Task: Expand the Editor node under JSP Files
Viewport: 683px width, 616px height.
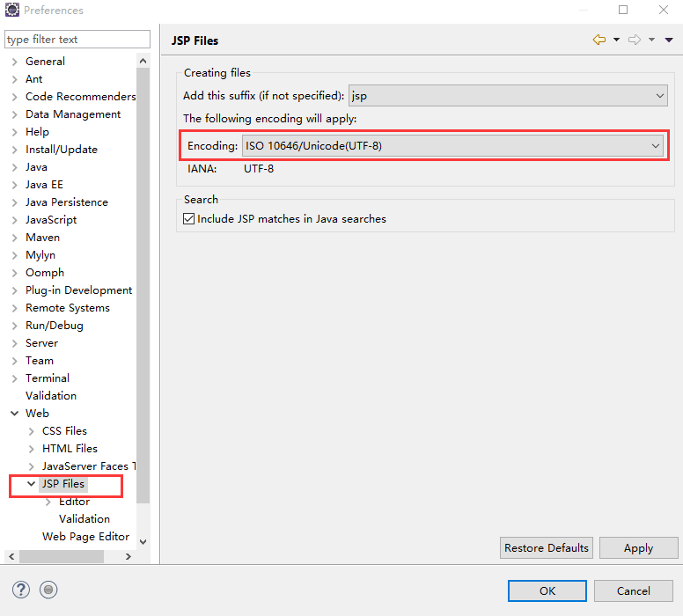Action: 48,502
